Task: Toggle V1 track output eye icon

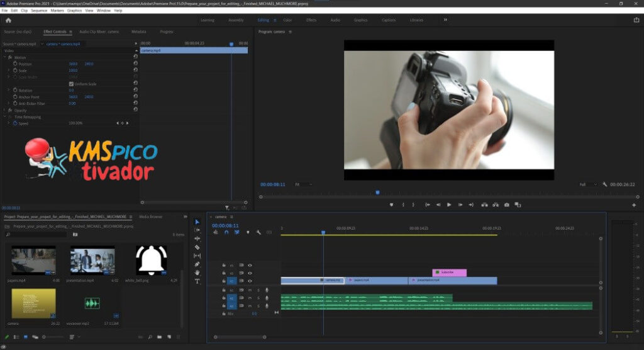Action: tap(250, 281)
